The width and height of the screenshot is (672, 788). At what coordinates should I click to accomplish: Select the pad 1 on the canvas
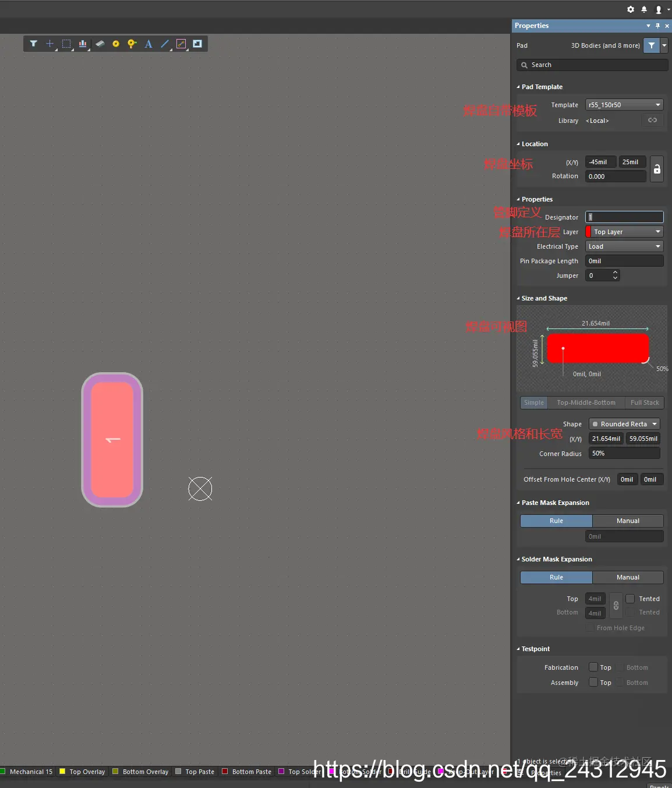(x=112, y=440)
